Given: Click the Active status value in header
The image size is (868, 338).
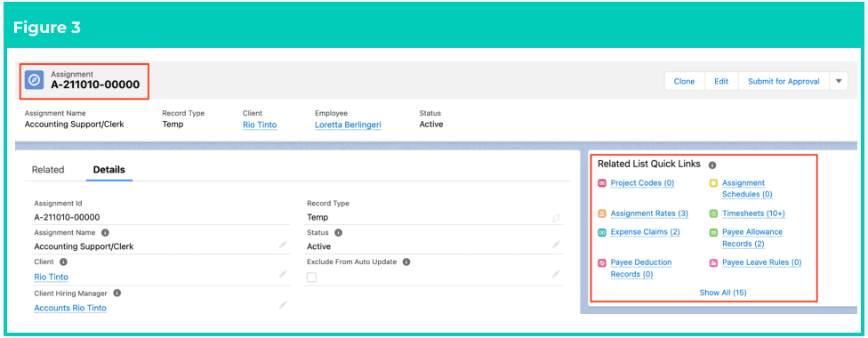Looking at the screenshot, I should tap(431, 125).
